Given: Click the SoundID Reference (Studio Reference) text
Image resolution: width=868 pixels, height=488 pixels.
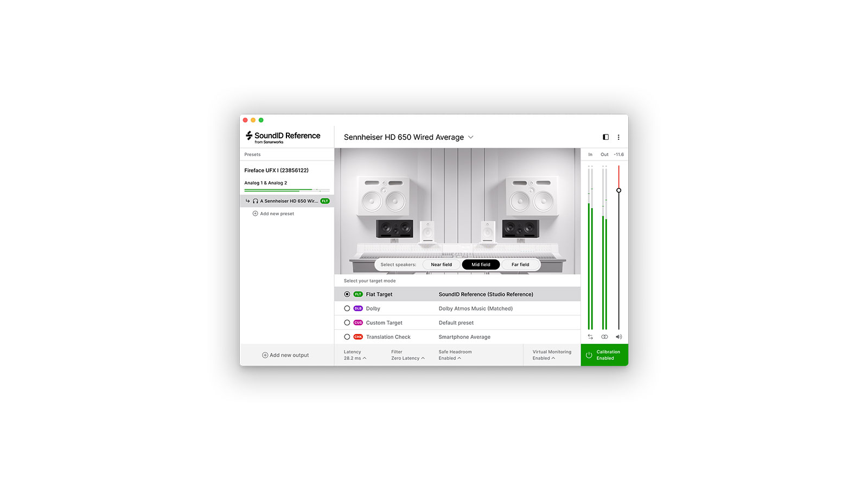Looking at the screenshot, I should click(486, 294).
